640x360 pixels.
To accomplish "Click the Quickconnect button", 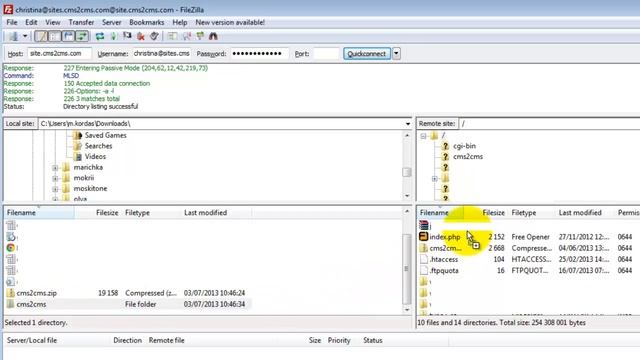I will point(367,53).
